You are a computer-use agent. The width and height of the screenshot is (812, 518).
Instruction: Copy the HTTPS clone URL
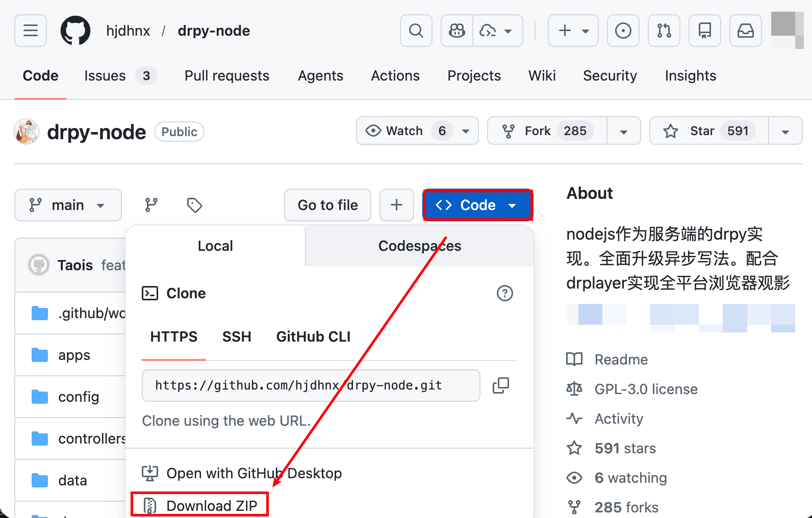tap(500, 385)
